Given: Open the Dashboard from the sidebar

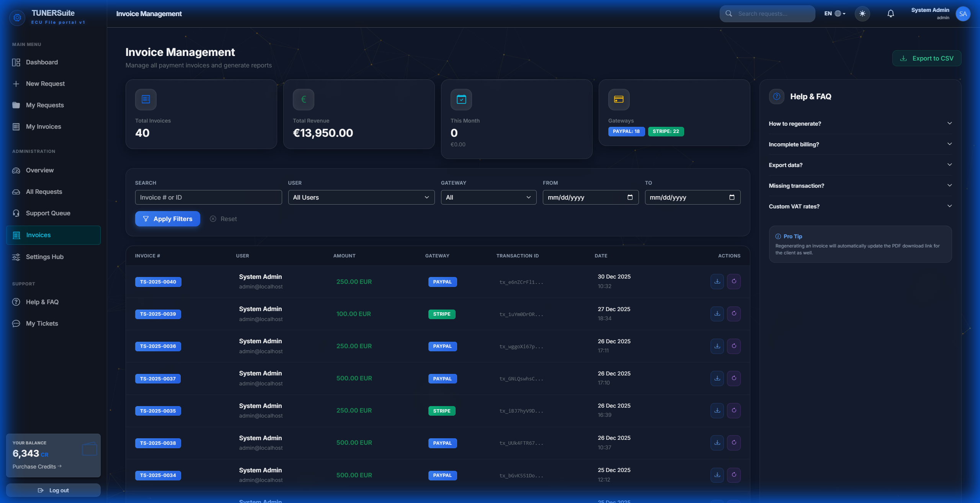Looking at the screenshot, I should pyautogui.click(x=41, y=62).
